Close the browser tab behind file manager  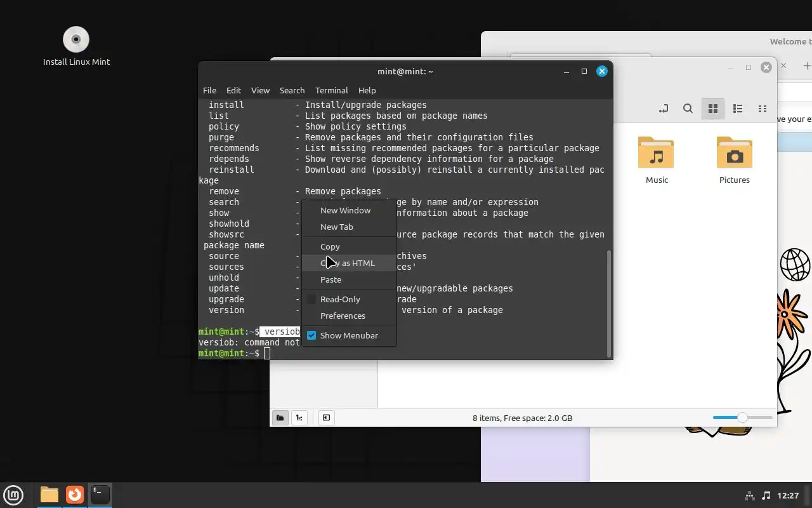click(x=783, y=65)
